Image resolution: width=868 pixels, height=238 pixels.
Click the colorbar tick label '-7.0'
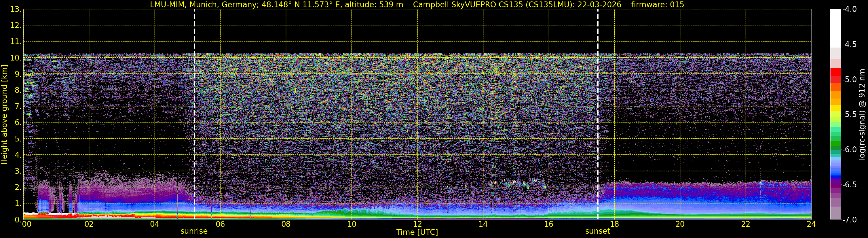coord(850,220)
